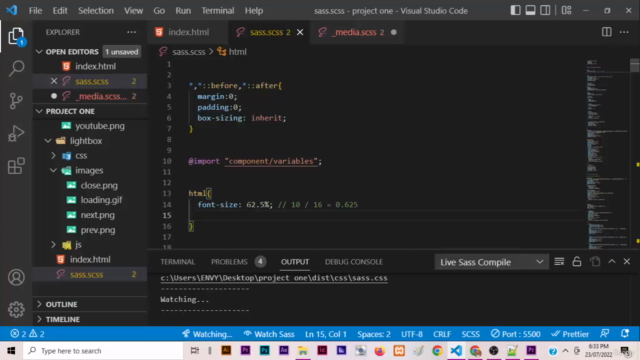640x360 pixels.
Task: Collapse the PROJECT ONE folder section
Action: coord(39,111)
